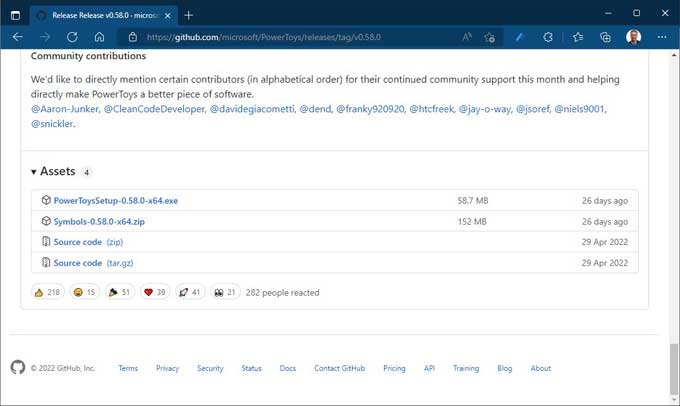Select the '152 MB' file size text
The width and height of the screenshot is (680, 406).
[x=472, y=222]
